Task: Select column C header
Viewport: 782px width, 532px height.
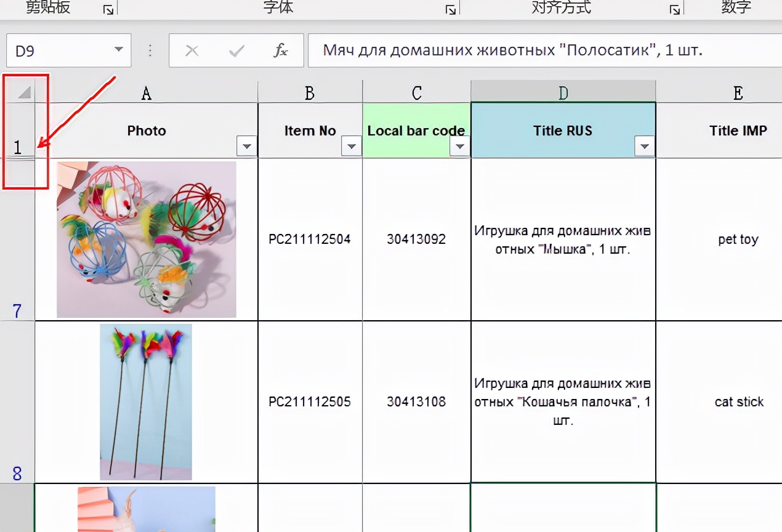Action: click(x=417, y=92)
